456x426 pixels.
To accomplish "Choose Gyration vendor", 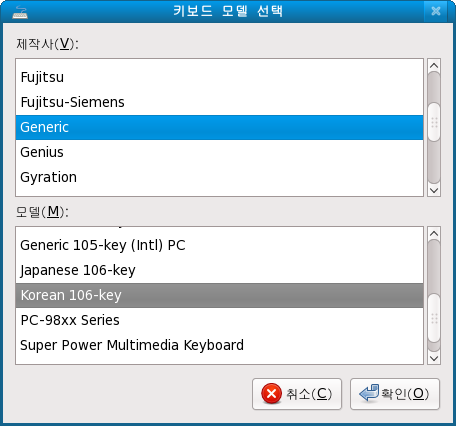I will [x=219, y=177].
